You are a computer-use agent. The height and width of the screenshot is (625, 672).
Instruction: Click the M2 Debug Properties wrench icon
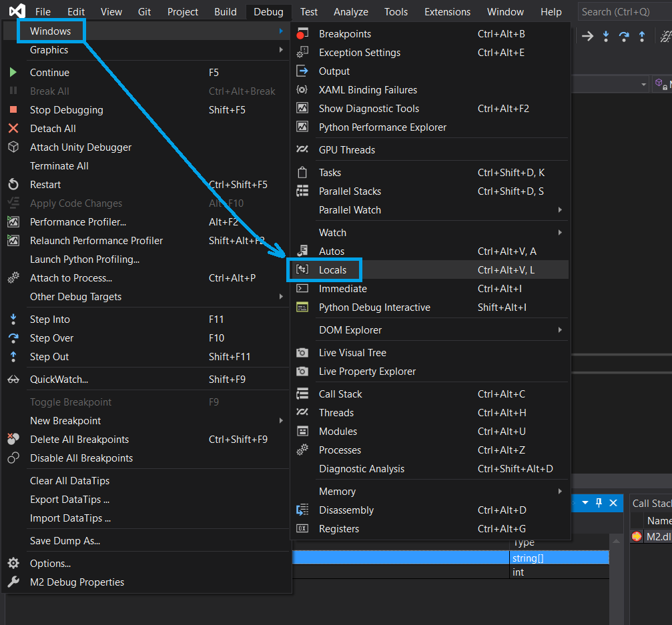pos(13,582)
